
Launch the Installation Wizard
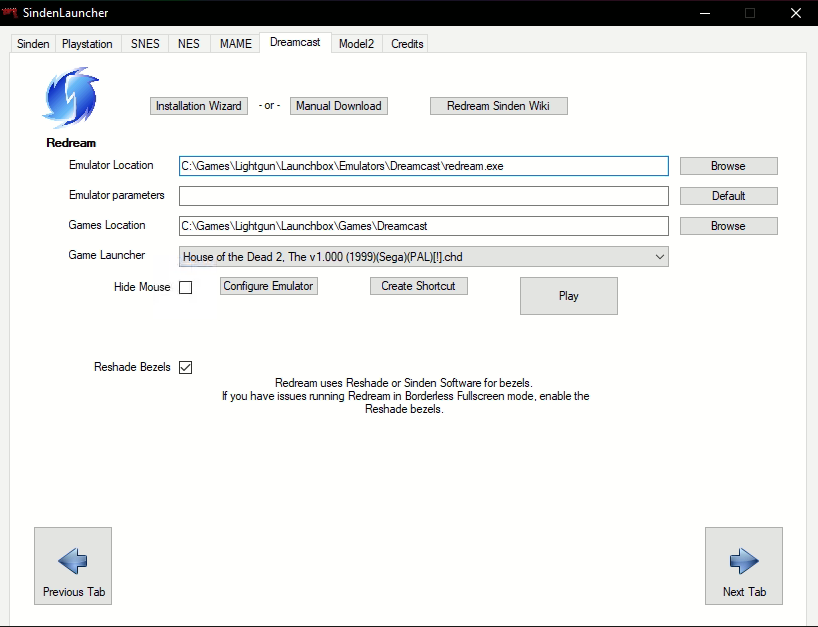point(199,106)
